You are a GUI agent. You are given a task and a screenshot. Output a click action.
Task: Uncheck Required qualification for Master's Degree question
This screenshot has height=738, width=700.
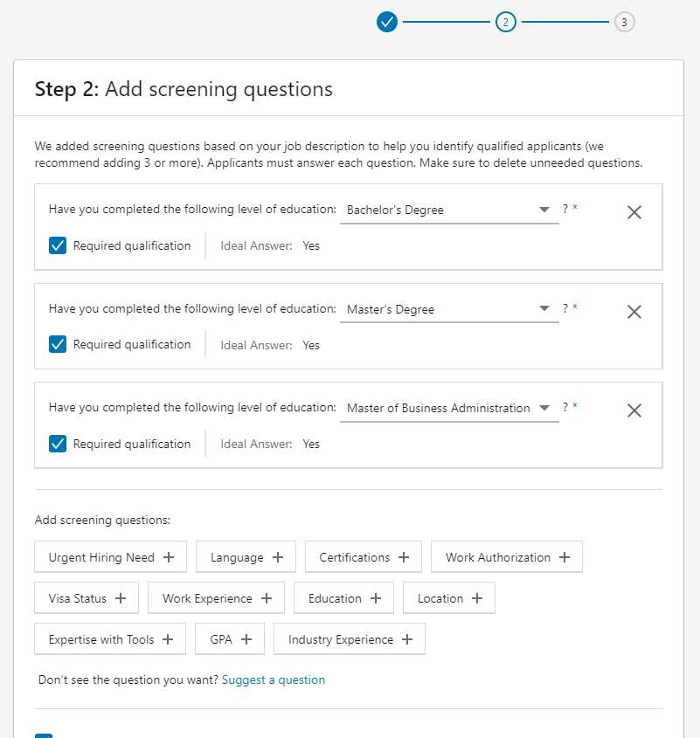click(57, 344)
